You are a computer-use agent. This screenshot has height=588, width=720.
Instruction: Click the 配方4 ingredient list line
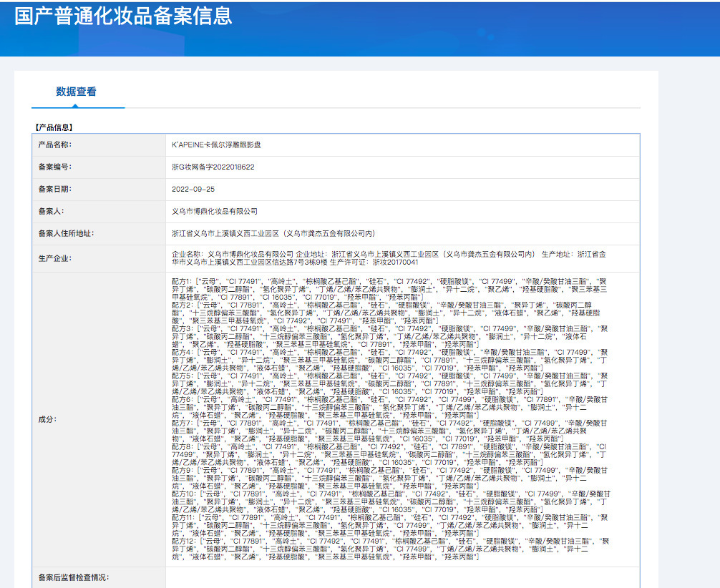(x=390, y=360)
